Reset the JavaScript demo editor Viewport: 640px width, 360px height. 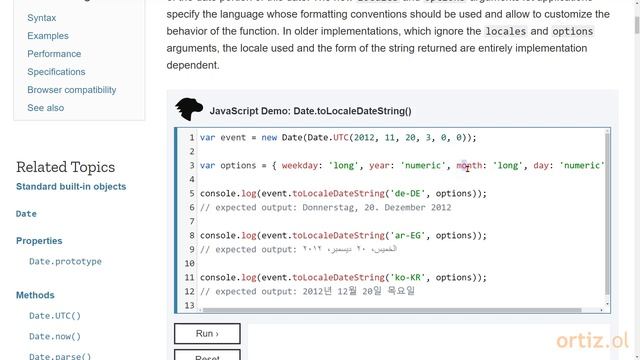coord(207,355)
